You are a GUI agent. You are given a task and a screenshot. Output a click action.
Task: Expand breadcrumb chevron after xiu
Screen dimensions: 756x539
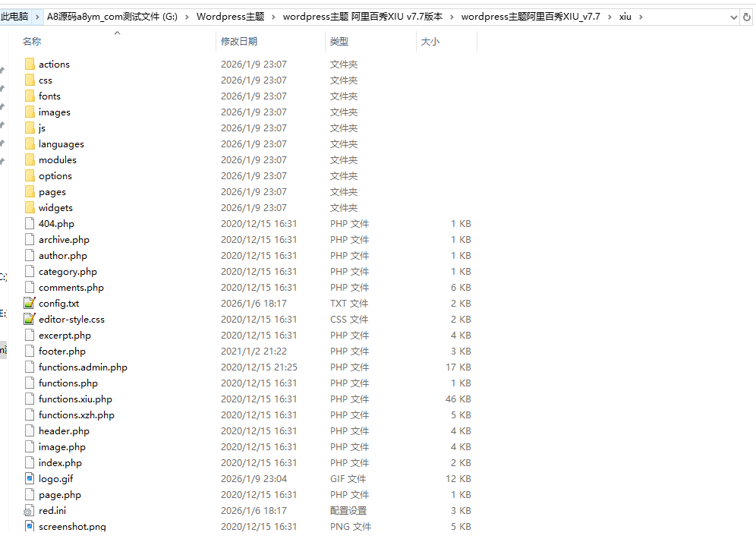tap(640, 16)
